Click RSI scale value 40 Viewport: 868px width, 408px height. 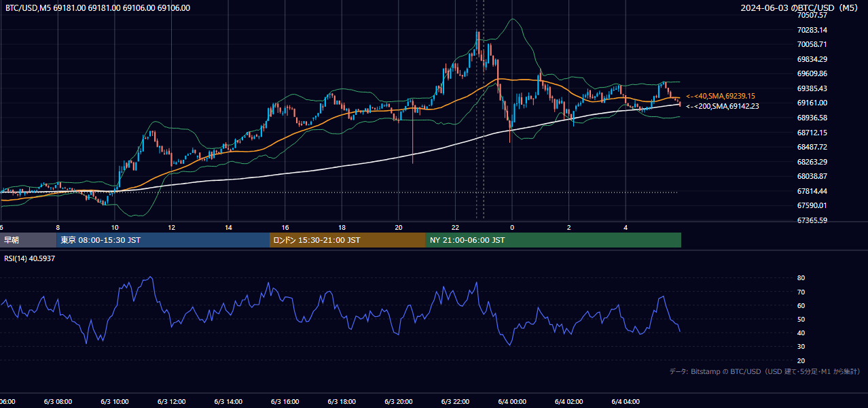[x=801, y=333]
